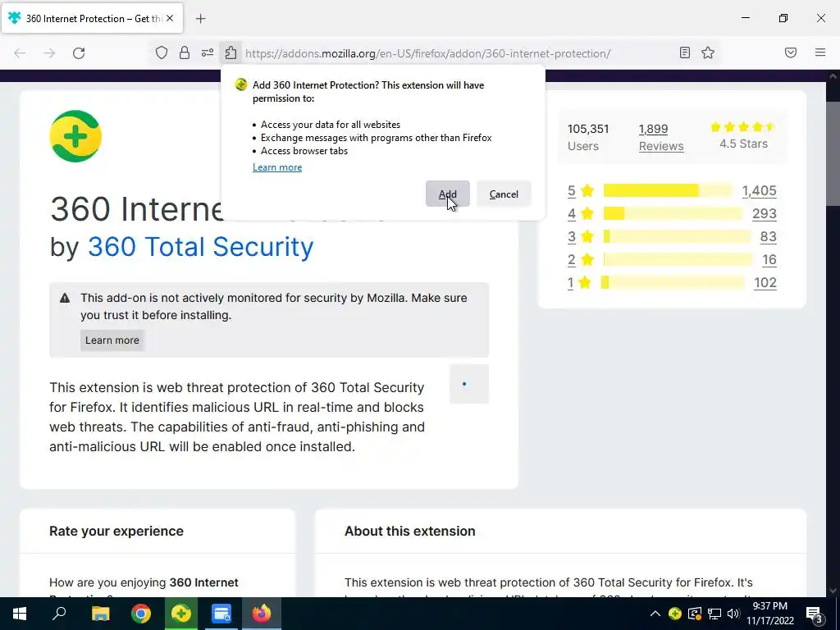Click the 3 star rating bar
The image size is (840, 630).
tap(677, 237)
